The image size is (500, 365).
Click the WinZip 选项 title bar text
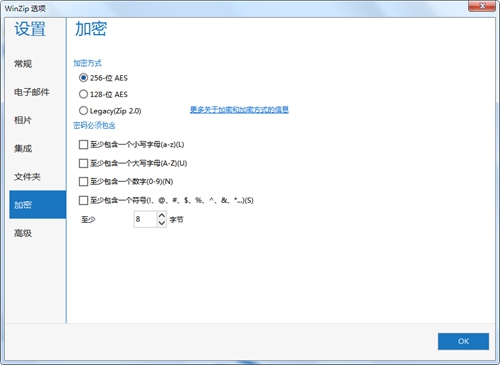[x=25, y=8]
